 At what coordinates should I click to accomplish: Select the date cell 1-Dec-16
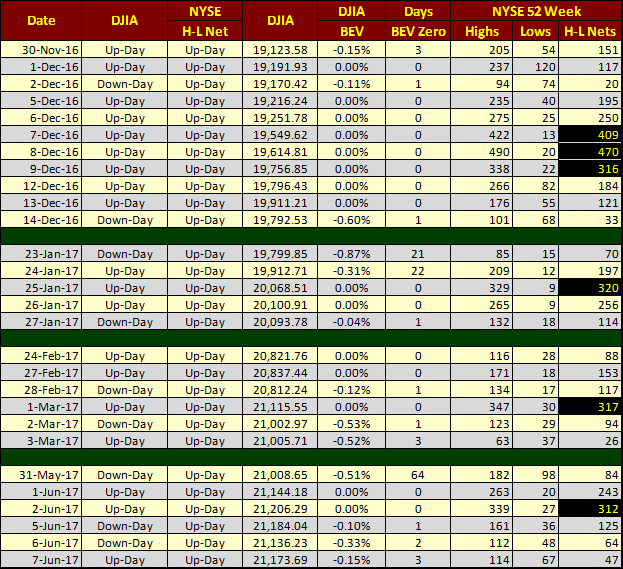[41, 67]
